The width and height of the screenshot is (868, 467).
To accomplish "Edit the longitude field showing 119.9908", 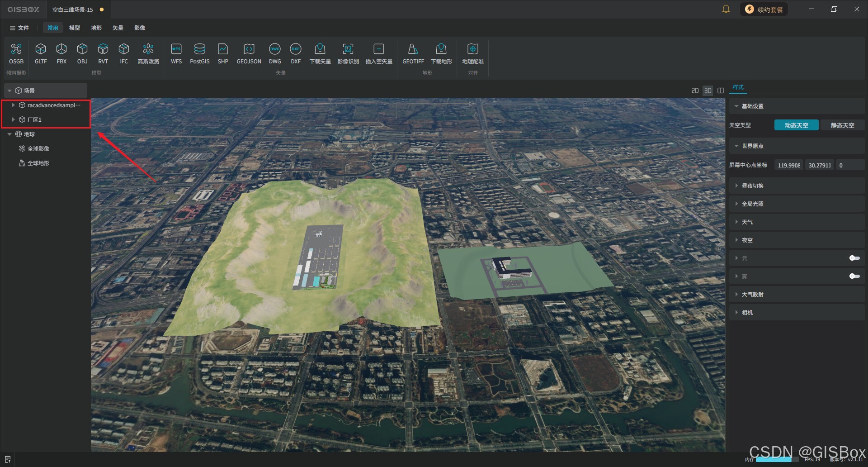I will [x=789, y=165].
